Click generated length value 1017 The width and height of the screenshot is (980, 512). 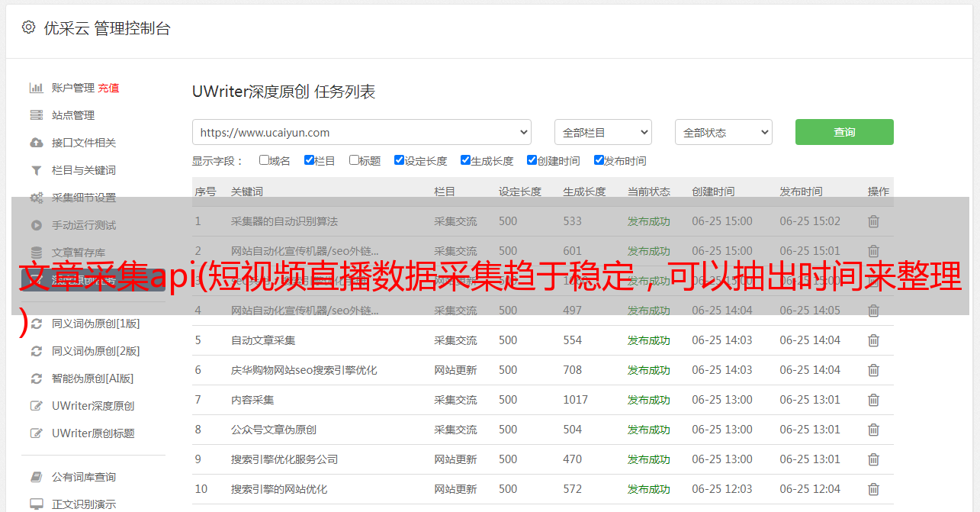click(576, 400)
